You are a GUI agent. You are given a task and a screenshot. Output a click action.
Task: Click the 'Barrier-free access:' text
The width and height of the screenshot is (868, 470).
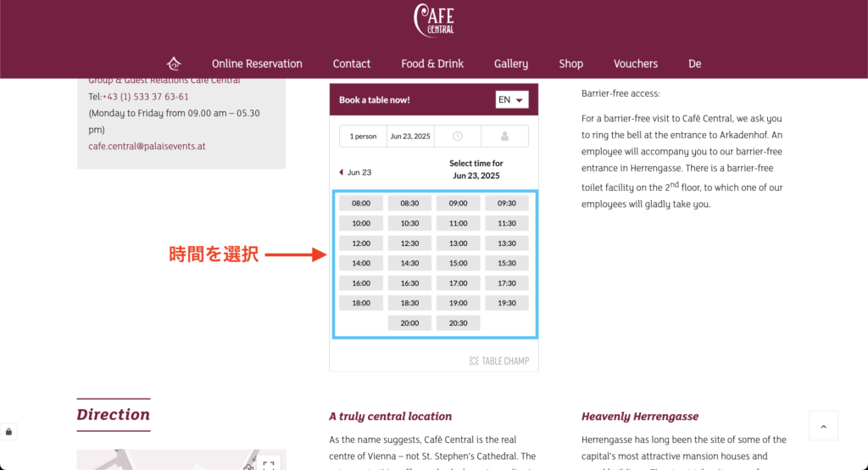pos(620,93)
